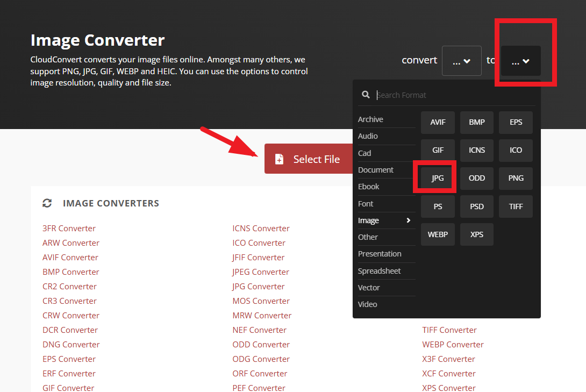Open AVIF Converter link
The image size is (586, 392).
click(x=70, y=258)
